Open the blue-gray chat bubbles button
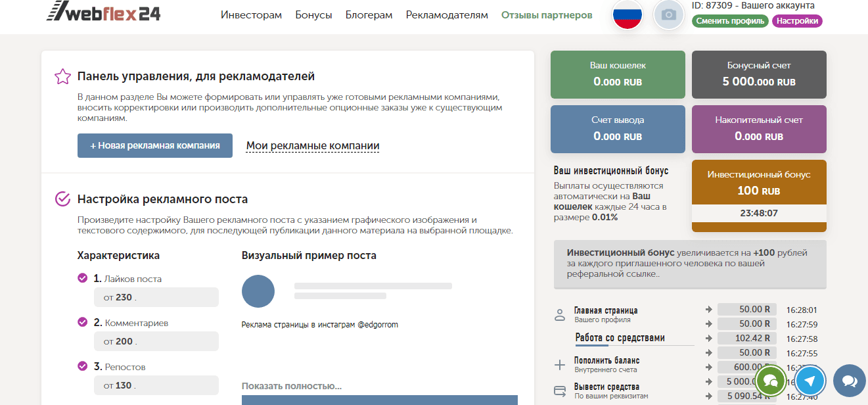The height and width of the screenshot is (405, 868). (x=849, y=381)
